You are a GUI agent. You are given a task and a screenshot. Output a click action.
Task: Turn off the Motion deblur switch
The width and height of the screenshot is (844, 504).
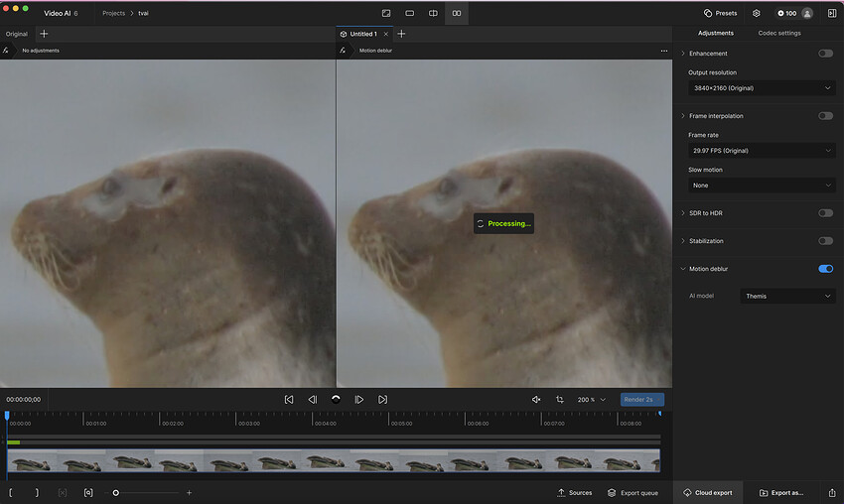tap(825, 269)
